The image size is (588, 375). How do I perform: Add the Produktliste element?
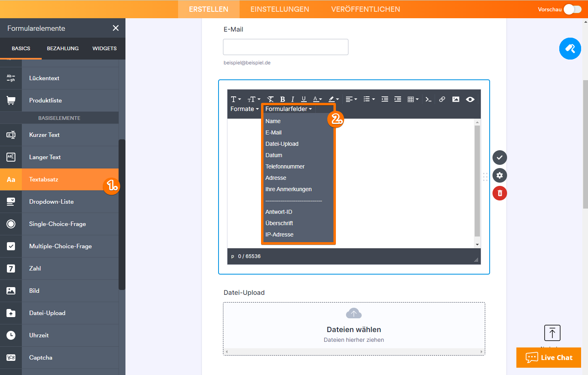coord(59,100)
